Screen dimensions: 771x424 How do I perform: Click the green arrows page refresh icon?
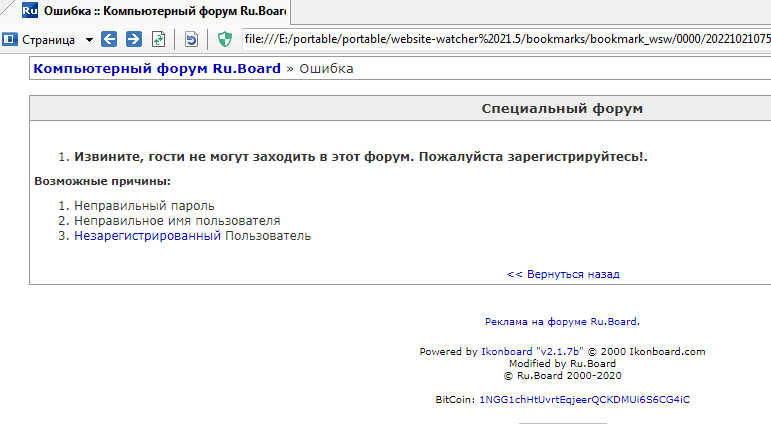[x=158, y=39]
